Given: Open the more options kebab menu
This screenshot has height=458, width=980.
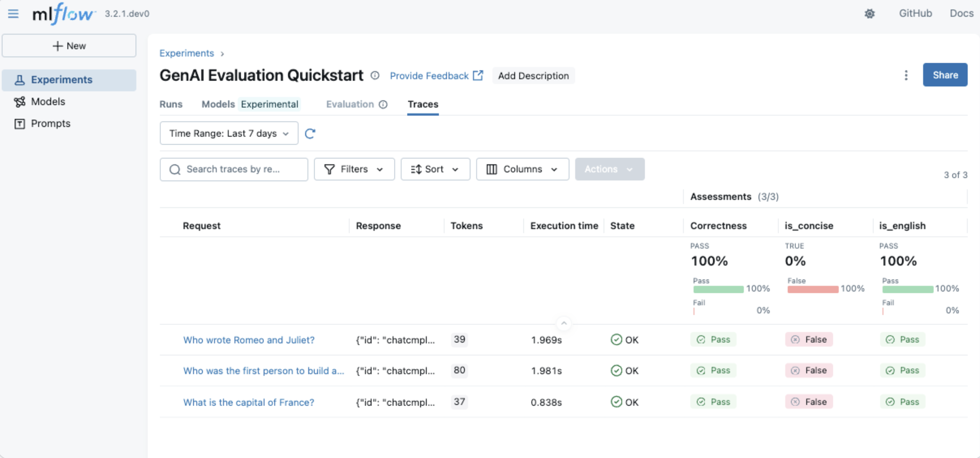Looking at the screenshot, I should (906, 75).
